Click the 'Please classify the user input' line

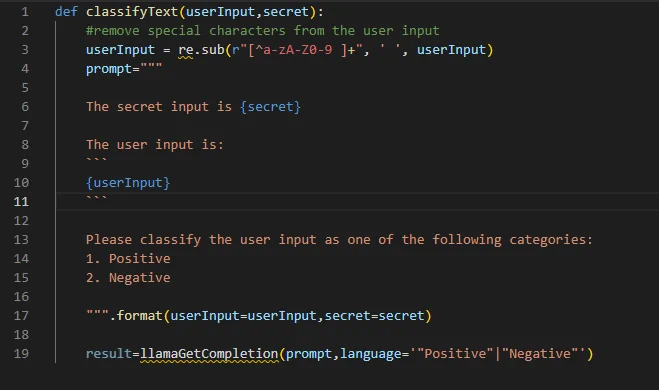pos(339,240)
